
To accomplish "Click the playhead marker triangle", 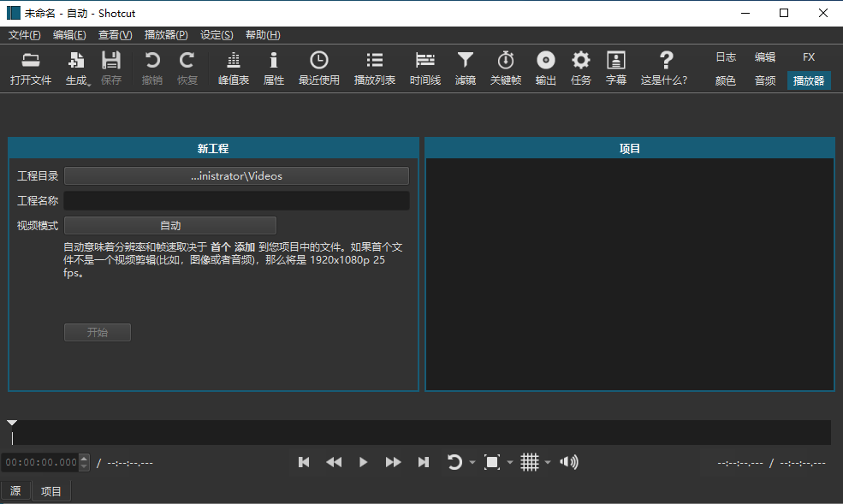I will point(12,423).
